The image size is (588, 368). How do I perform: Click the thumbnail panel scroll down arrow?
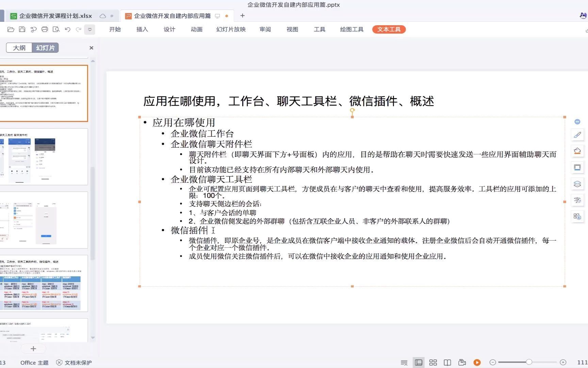coord(93,338)
